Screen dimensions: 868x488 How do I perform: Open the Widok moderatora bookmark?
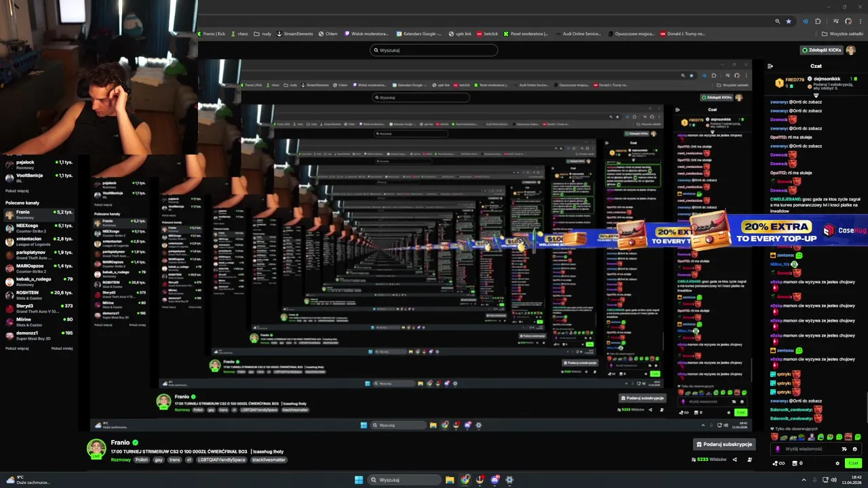pos(366,33)
